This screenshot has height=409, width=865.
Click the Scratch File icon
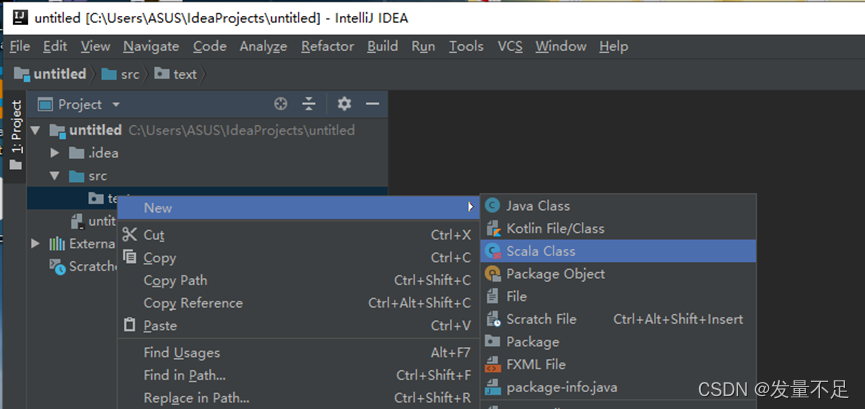click(492, 319)
